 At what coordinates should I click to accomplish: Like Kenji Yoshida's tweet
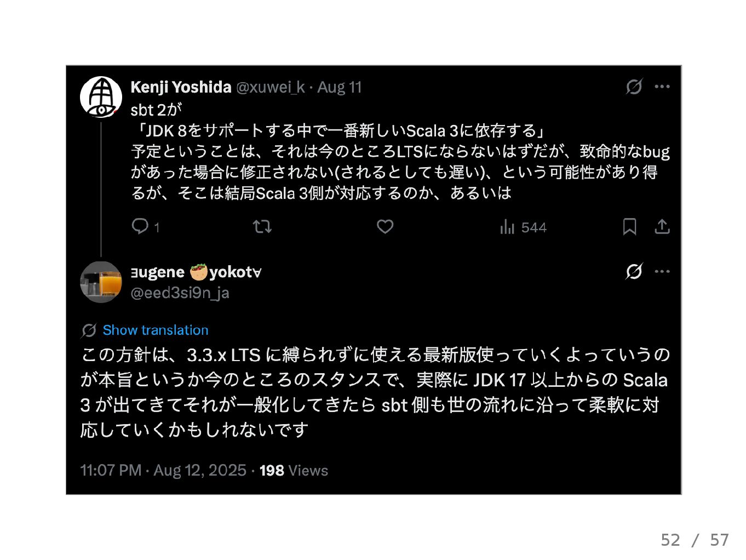(385, 226)
